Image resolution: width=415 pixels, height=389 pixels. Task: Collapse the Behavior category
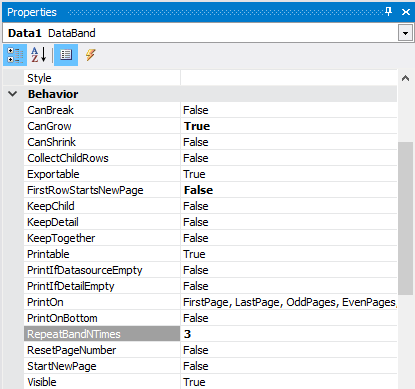pyautogui.click(x=13, y=94)
